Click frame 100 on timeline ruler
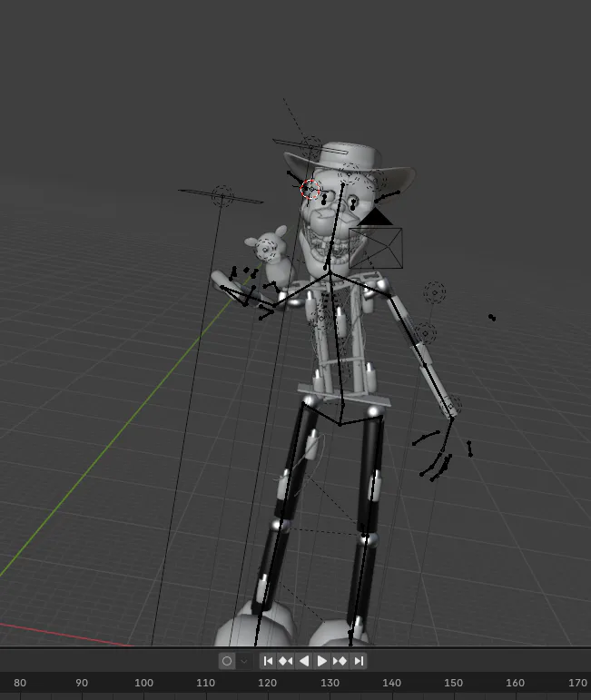591x700 pixels. tap(143, 683)
